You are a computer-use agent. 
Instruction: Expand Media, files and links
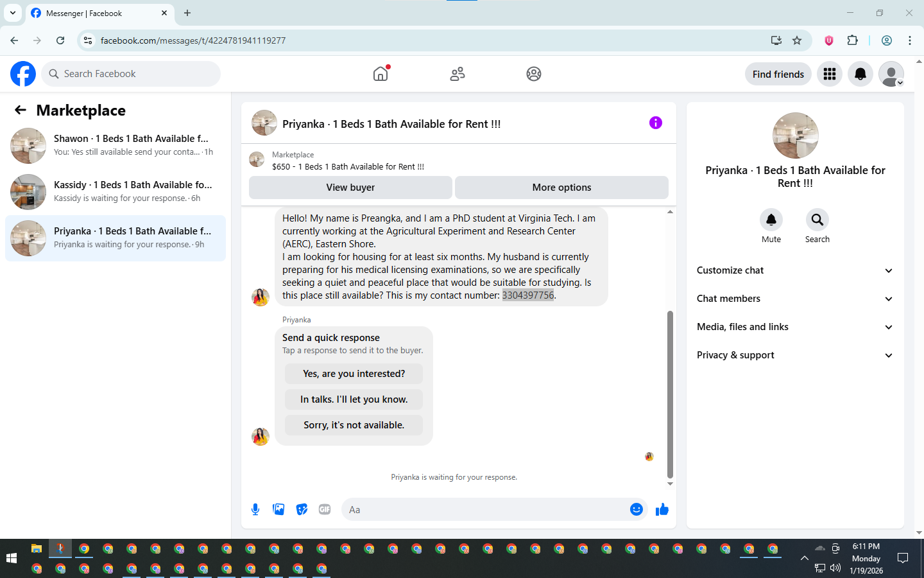(x=795, y=327)
